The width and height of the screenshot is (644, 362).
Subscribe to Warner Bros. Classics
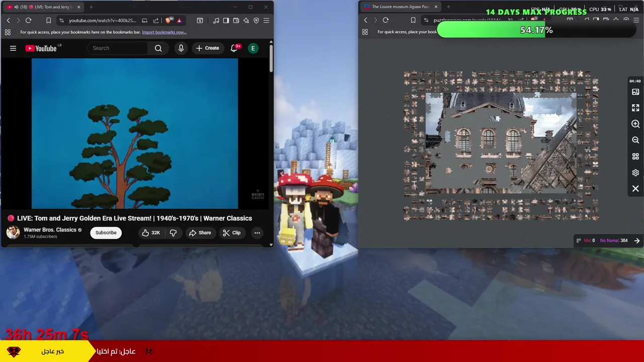coord(106,233)
